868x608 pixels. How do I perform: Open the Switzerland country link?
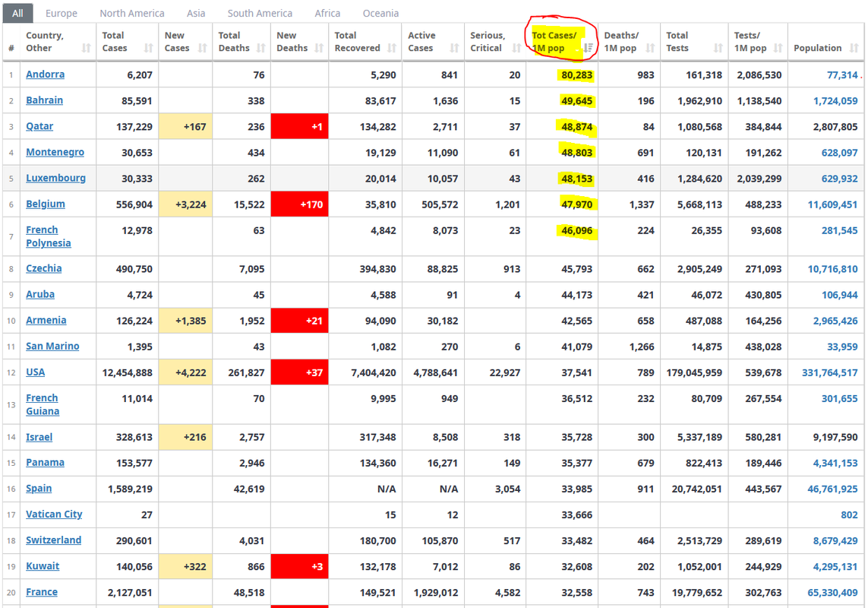tap(54, 540)
